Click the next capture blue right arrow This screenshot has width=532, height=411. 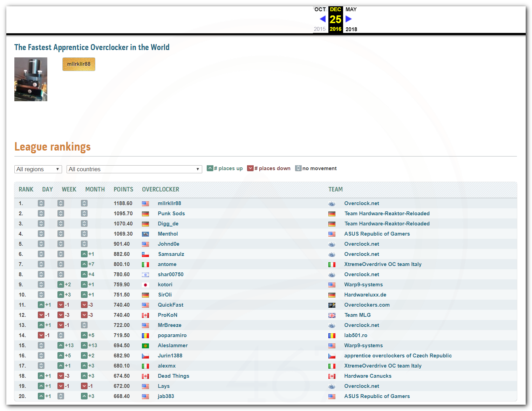point(348,19)
